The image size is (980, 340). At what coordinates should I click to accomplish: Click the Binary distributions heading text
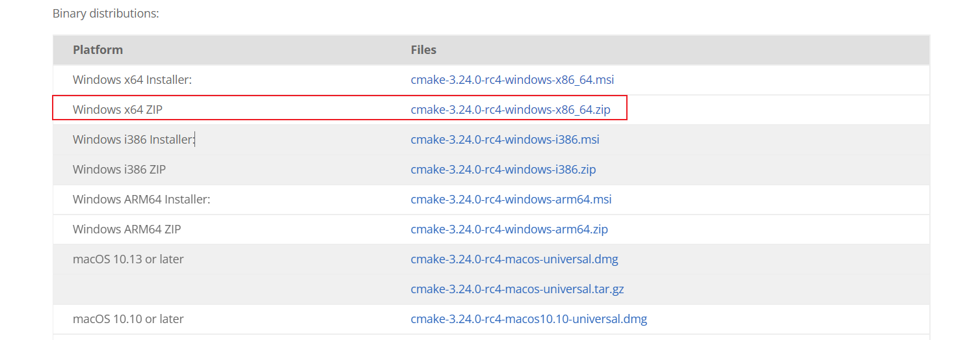pos(105,13)
